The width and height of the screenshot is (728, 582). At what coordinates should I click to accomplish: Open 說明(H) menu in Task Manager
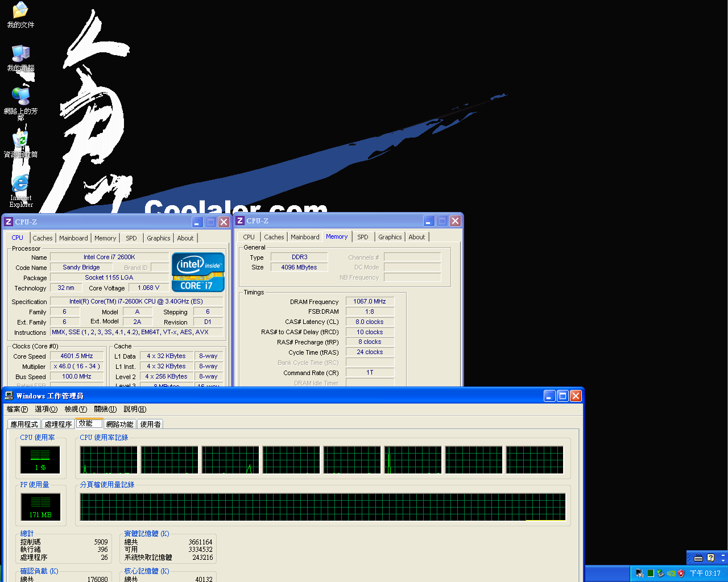[x=135, y=409]
